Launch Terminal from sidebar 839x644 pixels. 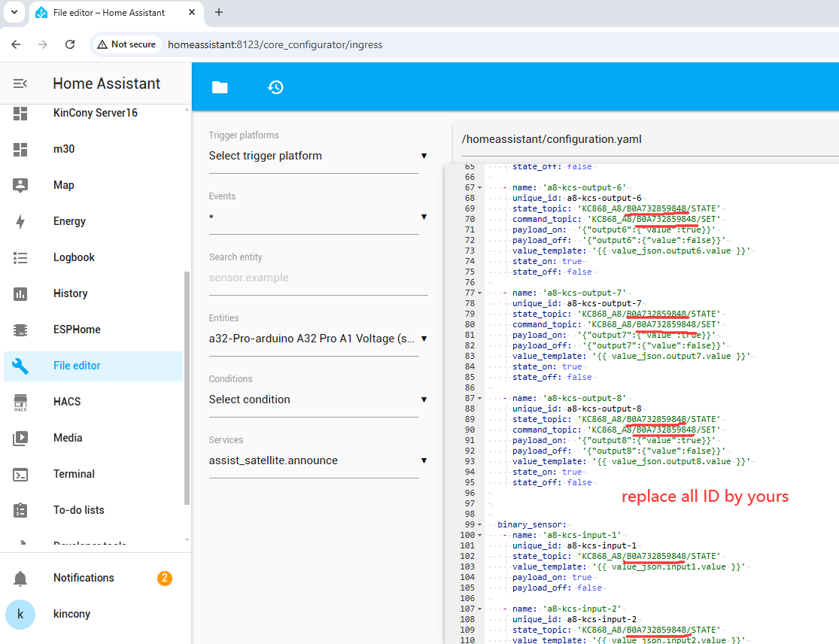tap(74, 474)
